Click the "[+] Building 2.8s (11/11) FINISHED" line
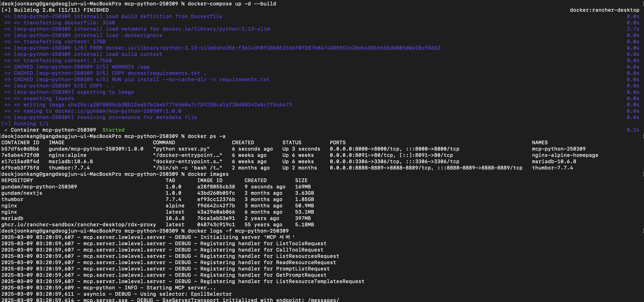 [x=55, y=10]
